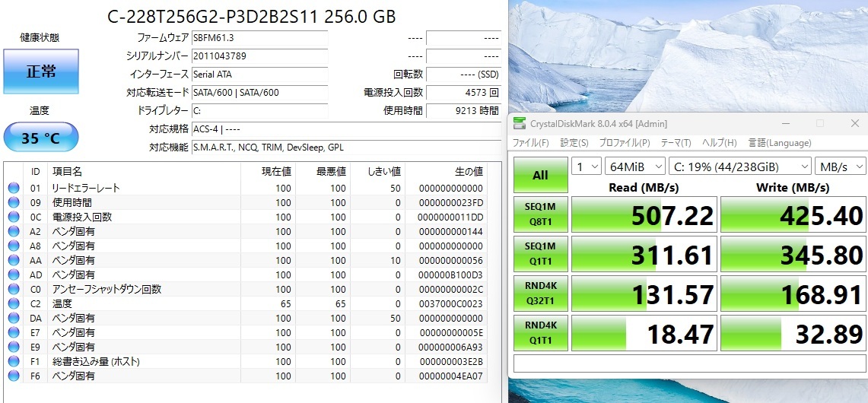Image resolution: width=868 pixels, height=403 pixels.
Task: Open the unit dropdown showing MB/s
Action: pos(841,166)
